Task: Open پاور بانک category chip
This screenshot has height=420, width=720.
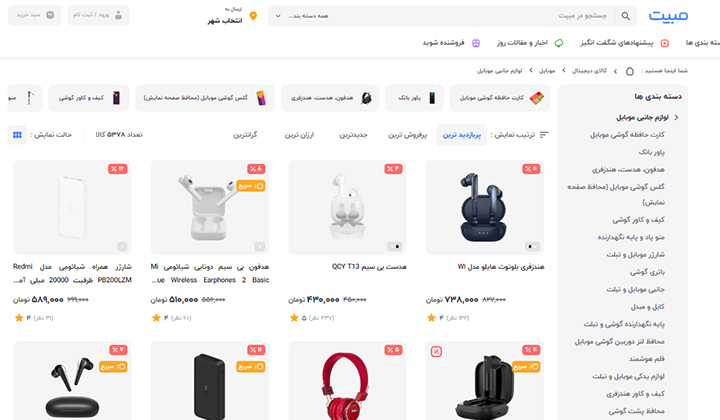Action: click(x=415, y=98)
